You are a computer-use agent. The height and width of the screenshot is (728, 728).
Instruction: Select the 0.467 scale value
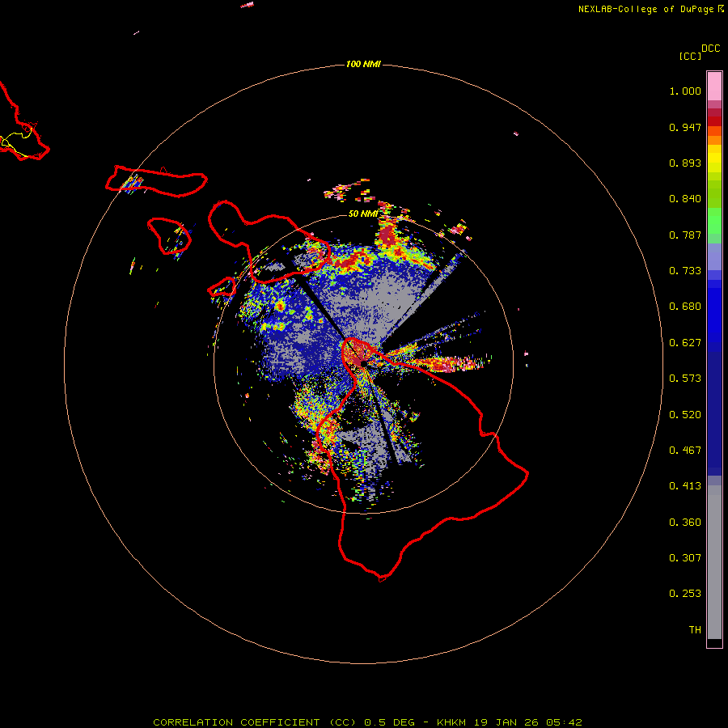(x=685, y=451)
